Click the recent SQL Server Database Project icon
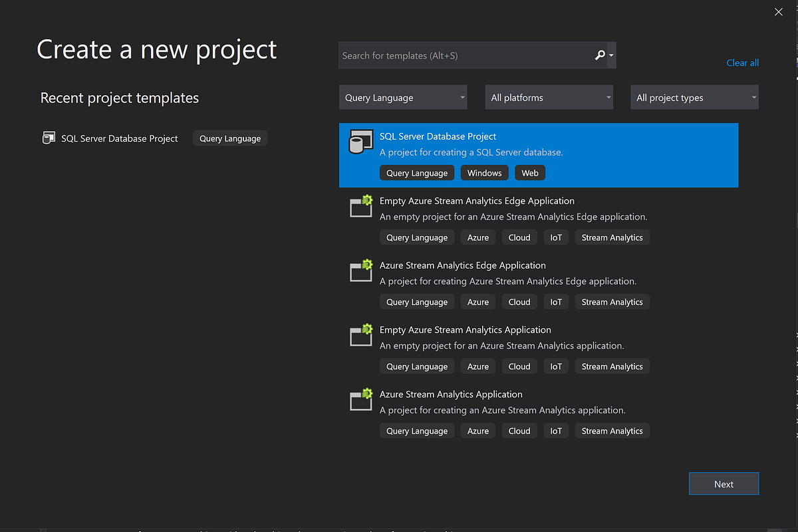798x532 pixels. click(x=49, y=138)
